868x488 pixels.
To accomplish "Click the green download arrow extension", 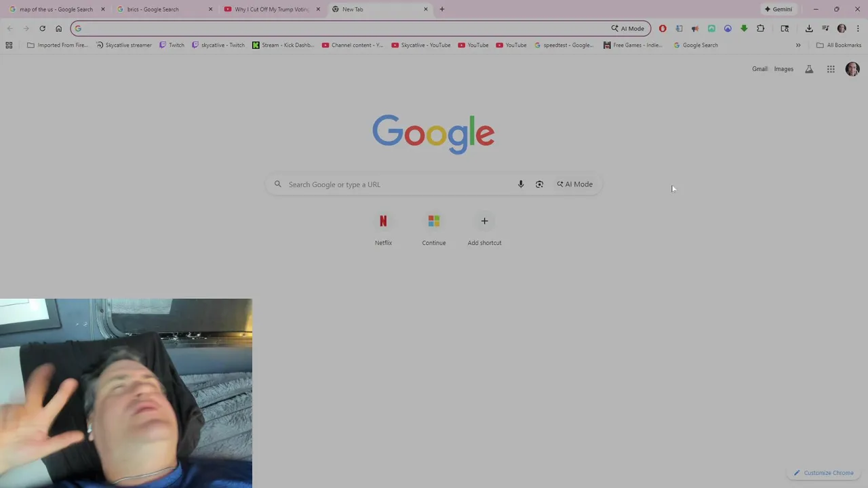I will [744, 28].
